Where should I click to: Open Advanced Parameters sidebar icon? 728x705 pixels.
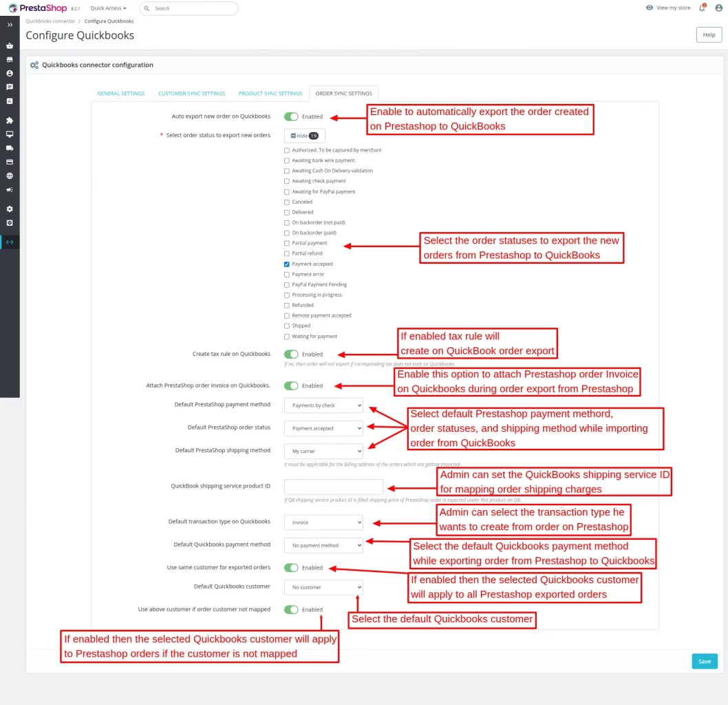pos(10,223)
